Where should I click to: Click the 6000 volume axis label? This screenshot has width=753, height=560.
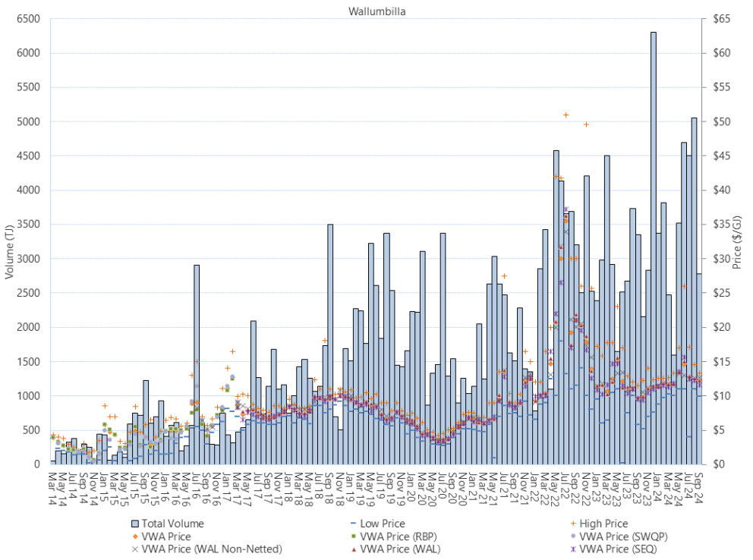pos(28,53)
